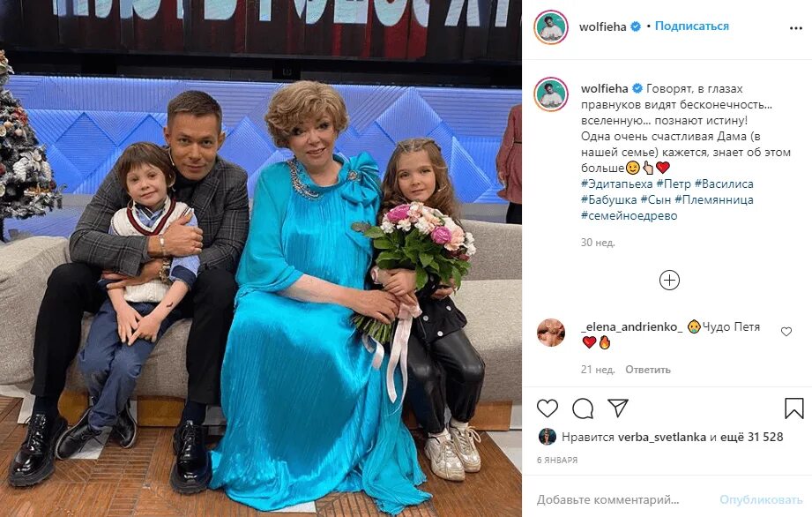
Task: Like _elena_andrienko_'s comment with the small heart
Action: tap(786, 332)
